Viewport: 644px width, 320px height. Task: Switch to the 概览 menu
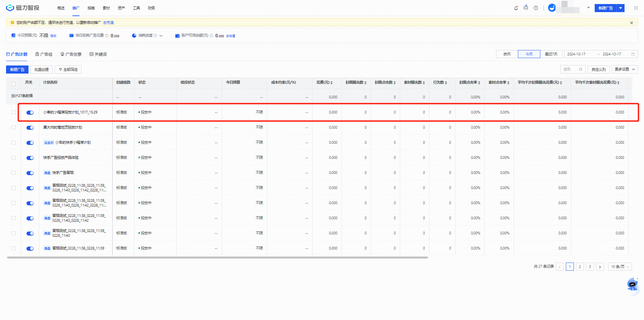(x=61, y=8)
